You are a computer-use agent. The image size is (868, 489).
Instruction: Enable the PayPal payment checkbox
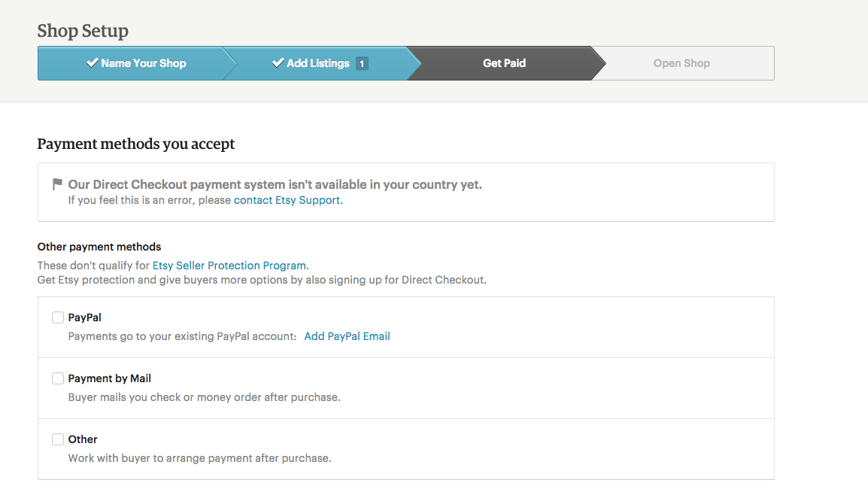pos(58,317)
